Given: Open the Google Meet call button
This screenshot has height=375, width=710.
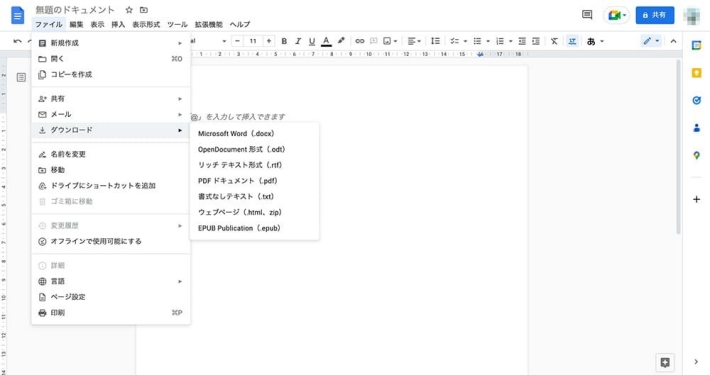Looking at the screenshot, I should pyautogui.click(x=616, y=15).
